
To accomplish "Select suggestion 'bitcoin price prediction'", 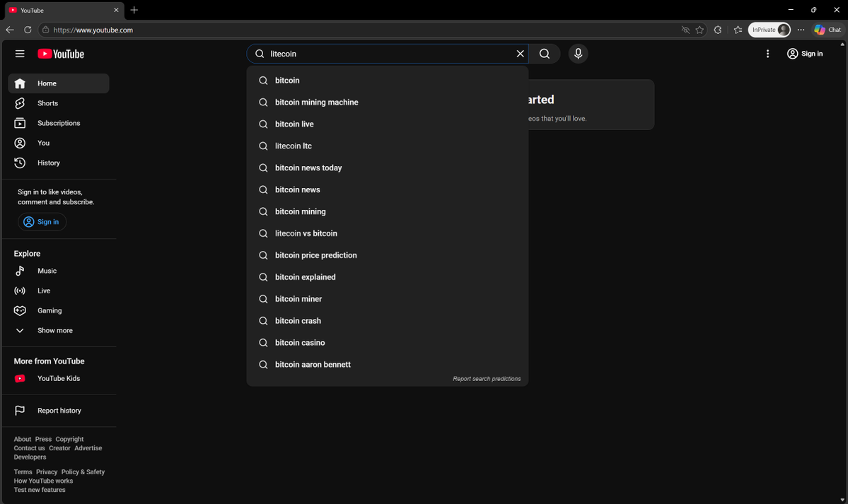I will 388,255.
